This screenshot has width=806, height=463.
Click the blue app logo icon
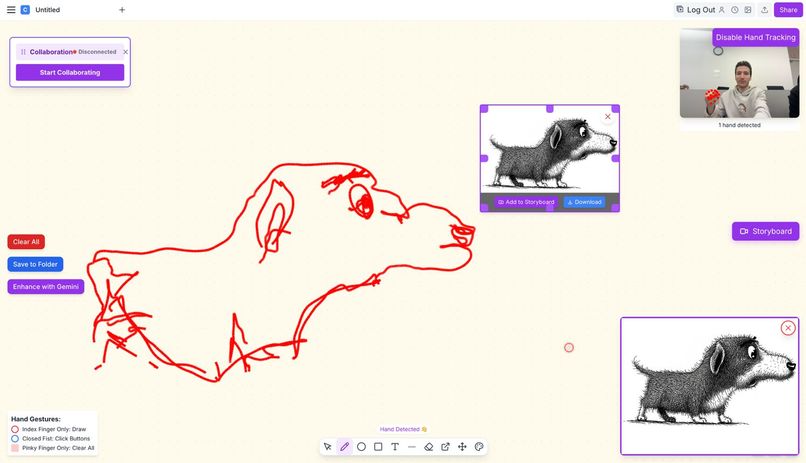pyautogui.click(x=25, y=10)
